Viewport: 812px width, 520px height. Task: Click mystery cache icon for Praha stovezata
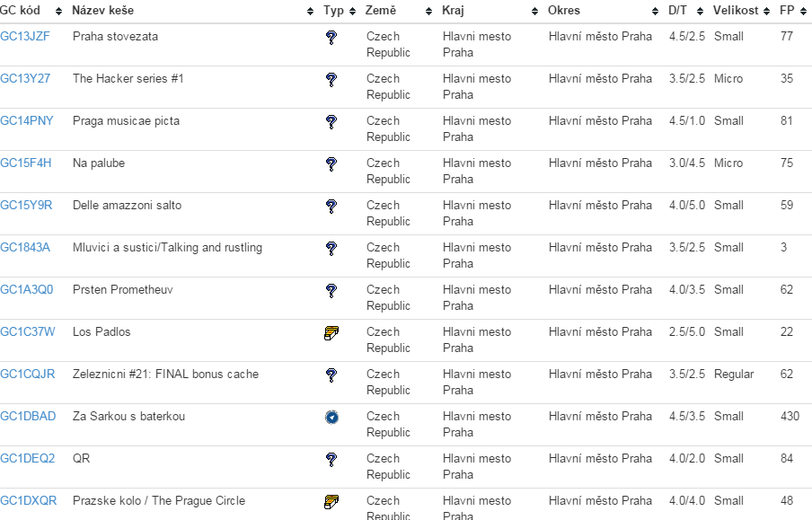click(331, 38)
